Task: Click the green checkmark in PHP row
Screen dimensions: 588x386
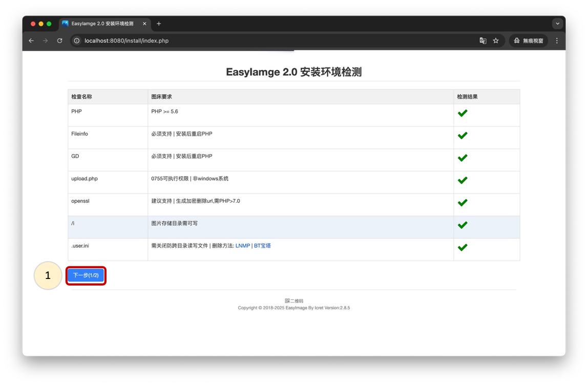Action: tap(463, 113)
